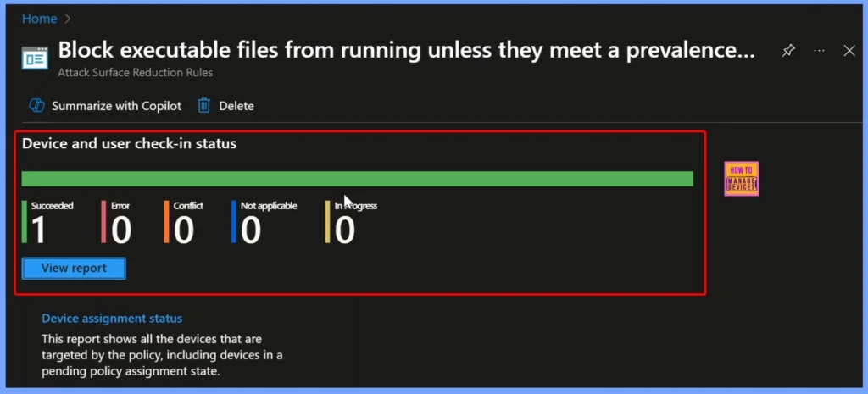Close the policy blade with X

[x=849, y=51]
